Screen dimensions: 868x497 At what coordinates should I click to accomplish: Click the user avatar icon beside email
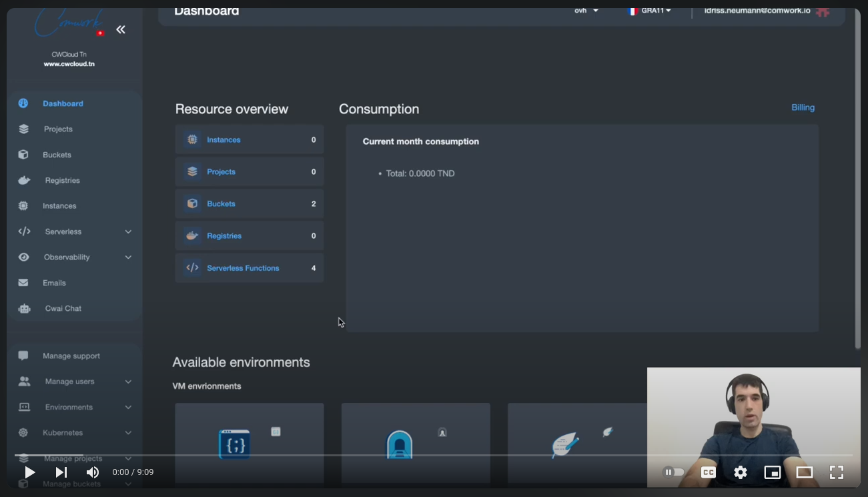pyautogui.click(x=823, y=11)
